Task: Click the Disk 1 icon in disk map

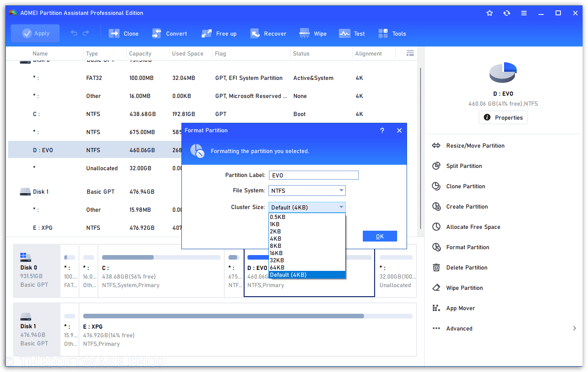Action: [x=26, y=316]
